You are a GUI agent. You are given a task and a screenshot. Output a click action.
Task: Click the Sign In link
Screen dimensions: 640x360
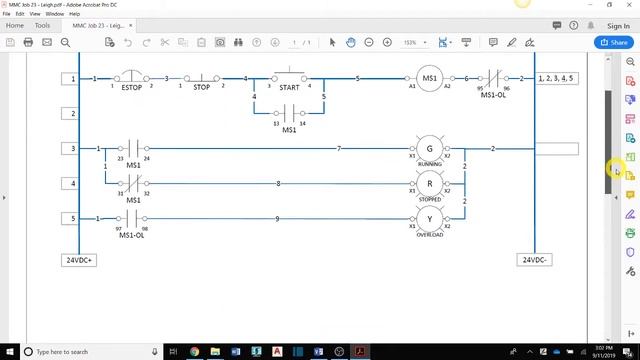pos(618,26)
